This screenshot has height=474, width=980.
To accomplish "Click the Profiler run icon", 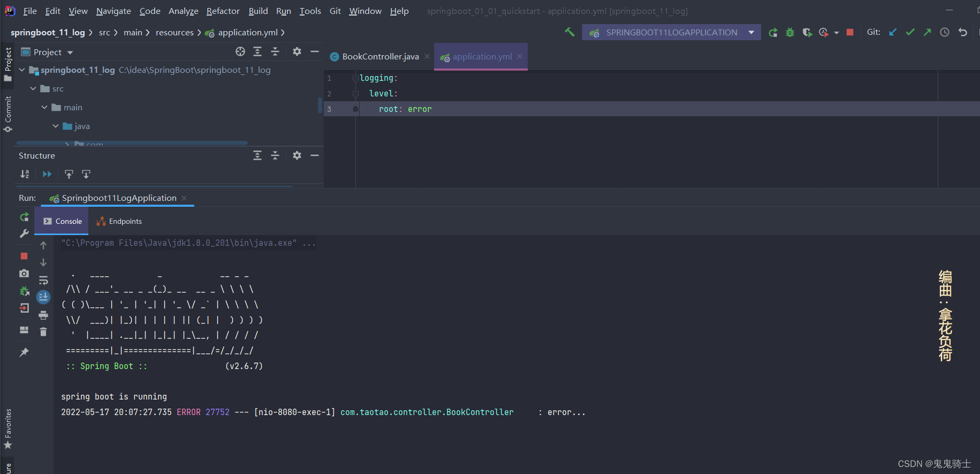I will pyautogui.click(x=824, y=33).
